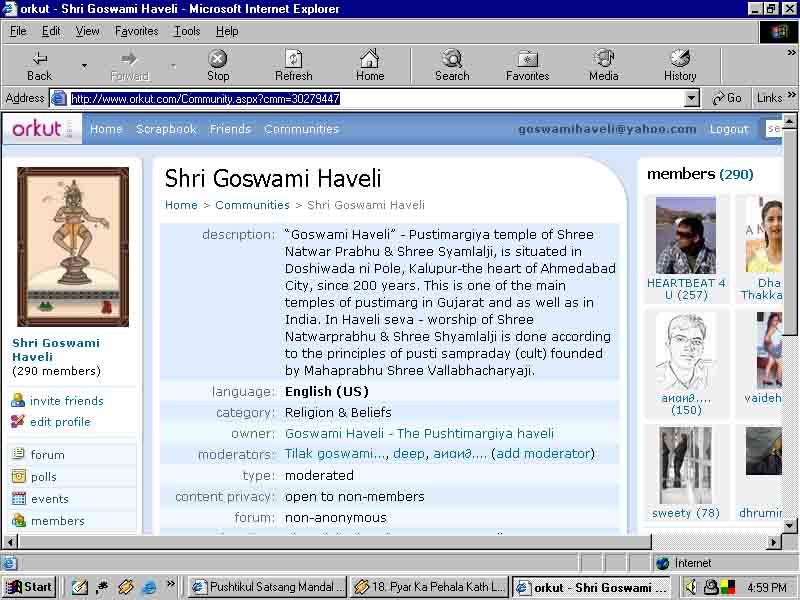The width and height of the screenshot is (800, 600).
Task: Expand the address bar dropdown arrow
Action: 691,98
